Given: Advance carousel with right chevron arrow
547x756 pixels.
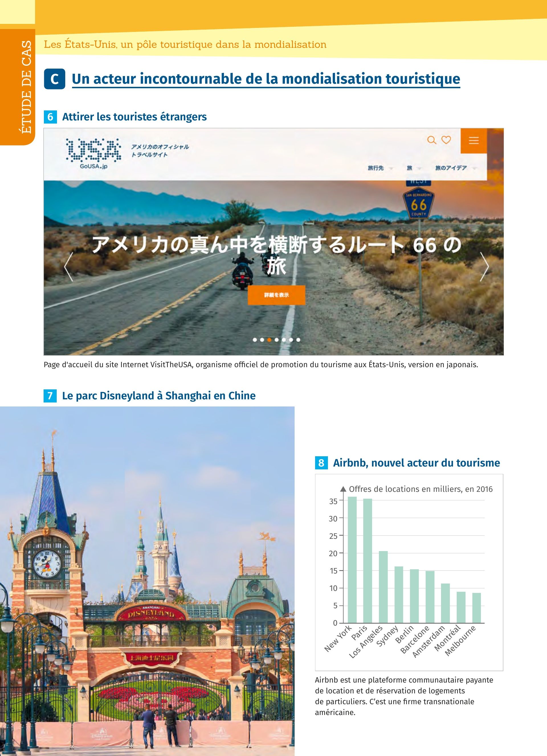Looking at the screenshot, I should coord(484,267).
